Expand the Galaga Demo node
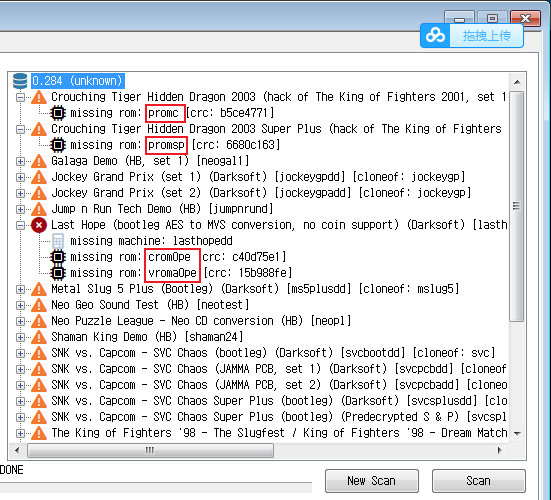 [x=20, y=161]
